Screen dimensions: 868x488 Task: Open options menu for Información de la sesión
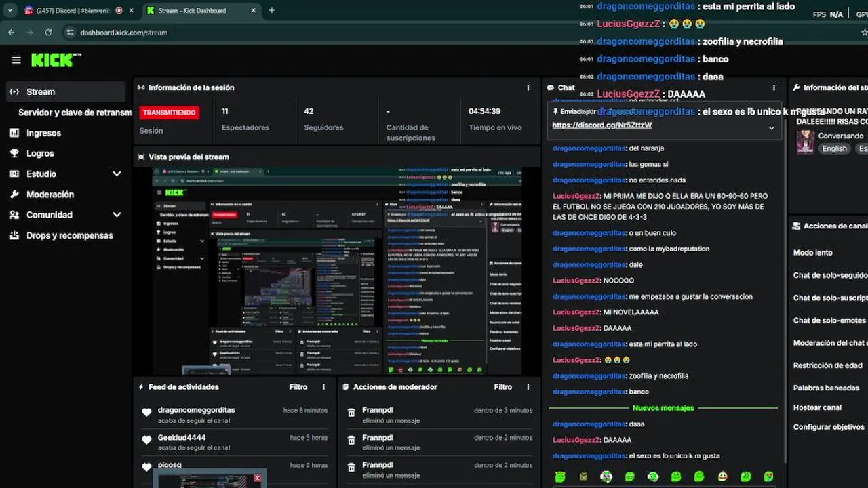click(528, 87)
